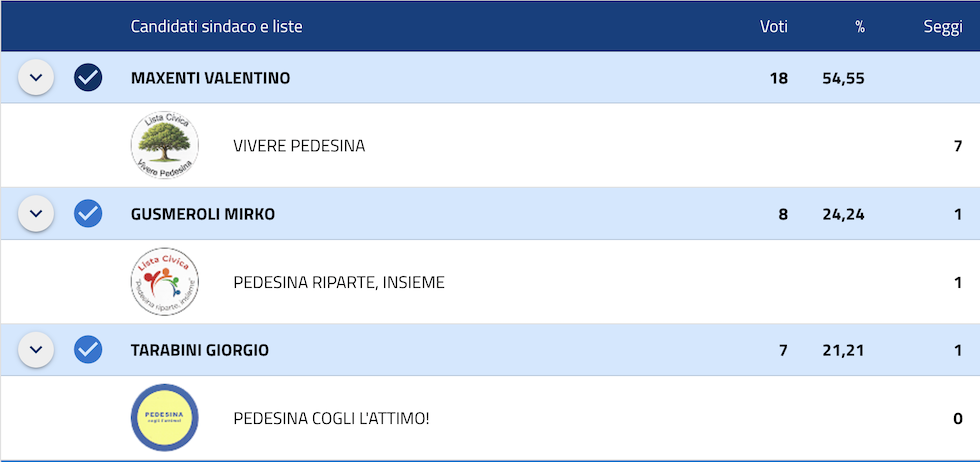Select the yellow Pedesina Cogli l'Attimo logo

[x=165, y=418]
